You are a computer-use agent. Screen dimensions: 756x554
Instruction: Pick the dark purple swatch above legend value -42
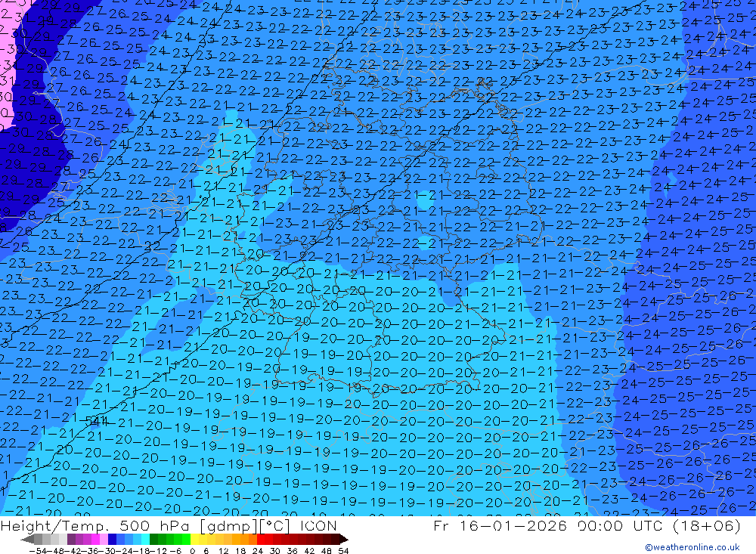[71, 539]
